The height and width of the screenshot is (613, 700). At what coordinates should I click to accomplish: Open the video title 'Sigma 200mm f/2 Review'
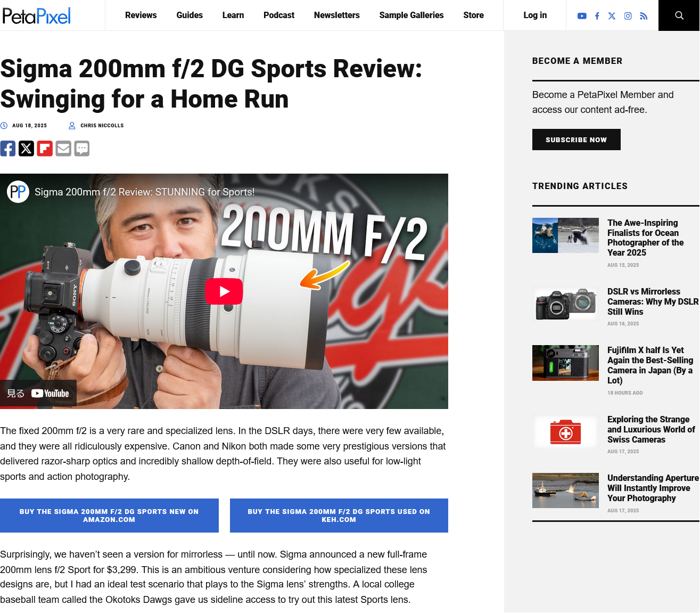point(145,192)
